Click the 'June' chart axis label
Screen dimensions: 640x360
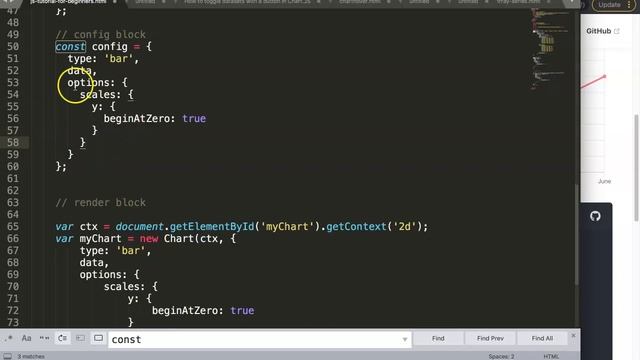[604, 181]
